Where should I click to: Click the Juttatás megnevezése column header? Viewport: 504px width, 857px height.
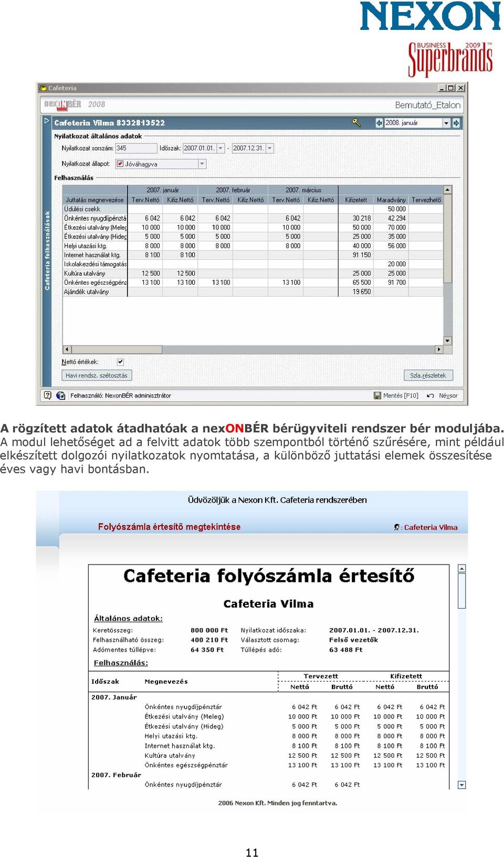[94, 200]
